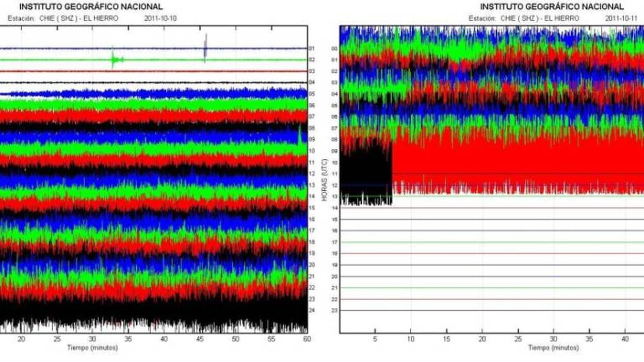Click the right chart title Instituto Geográfico Nacional

[x=552, y=7]
